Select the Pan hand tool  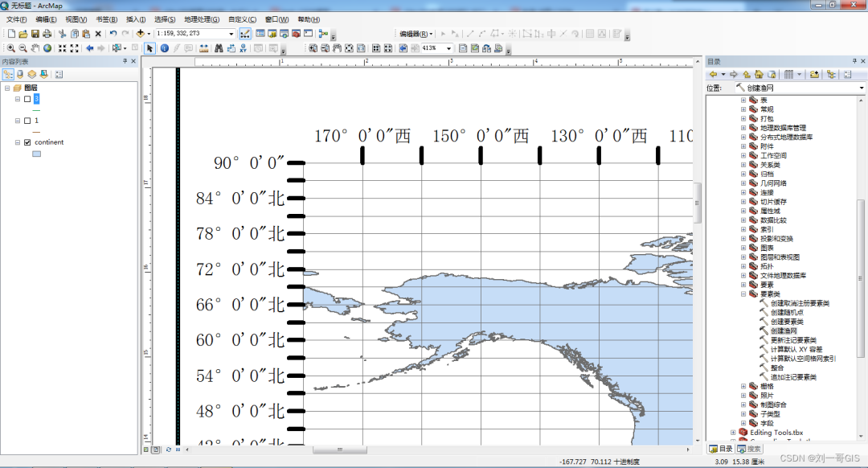click(x=35, y=48)
